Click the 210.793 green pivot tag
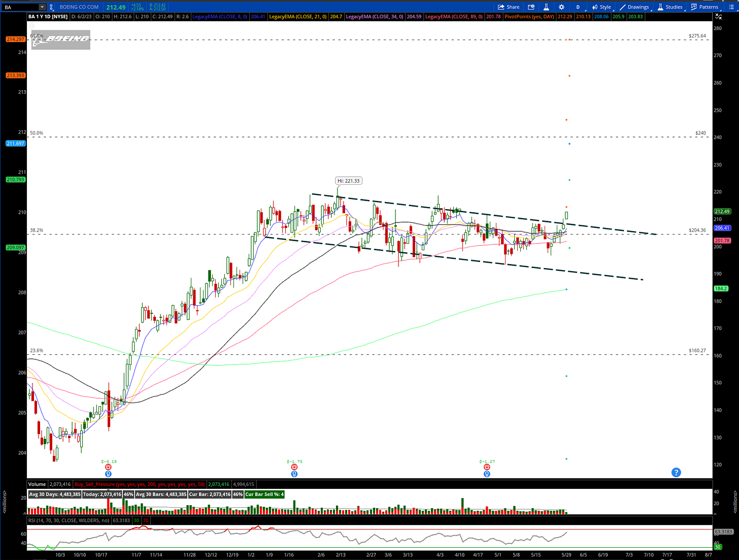The width and height of the screenshot is (739, 560). click(16, 179)
